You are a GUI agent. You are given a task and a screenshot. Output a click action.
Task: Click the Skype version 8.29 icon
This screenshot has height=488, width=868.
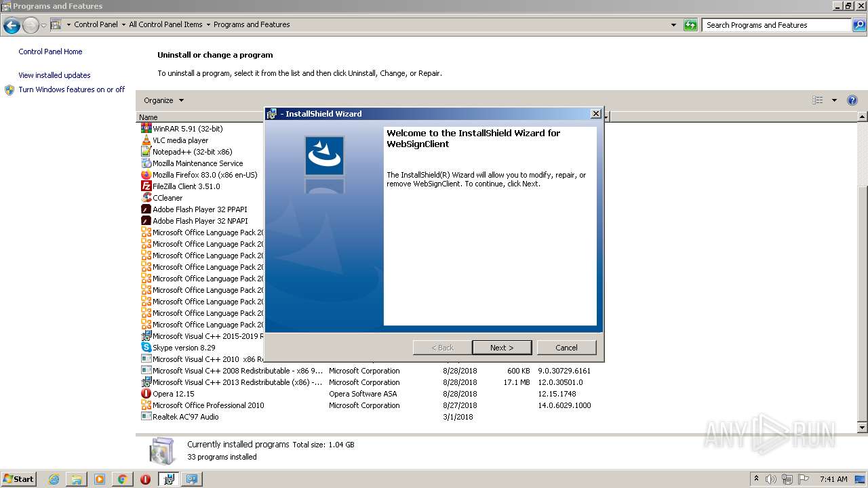tap(146, 347)
